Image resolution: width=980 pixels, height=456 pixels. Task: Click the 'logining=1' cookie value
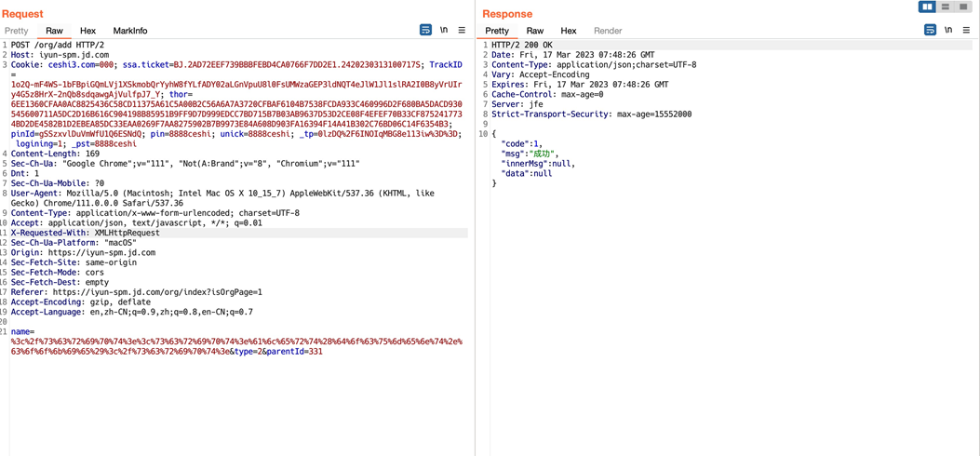click(x=38, y=143)
